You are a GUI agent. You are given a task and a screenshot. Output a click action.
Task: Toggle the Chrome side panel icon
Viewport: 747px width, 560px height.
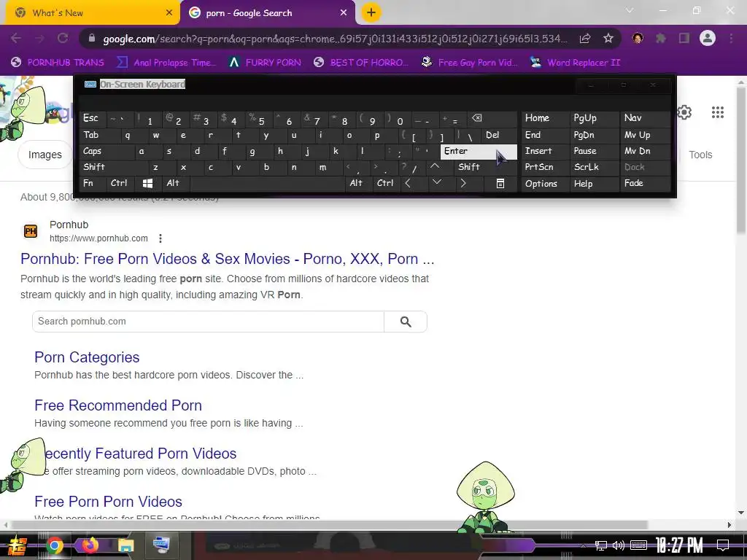[x=684, y=38]
